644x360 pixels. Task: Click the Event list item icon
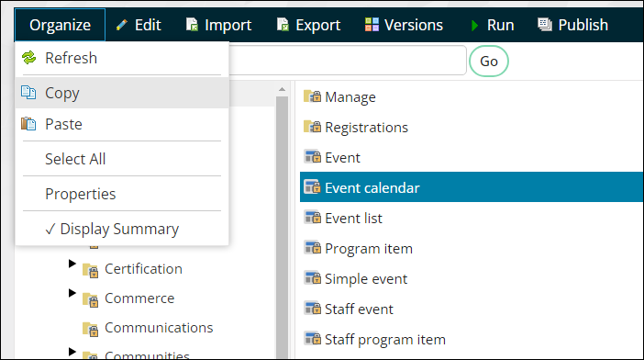point(312,217)
